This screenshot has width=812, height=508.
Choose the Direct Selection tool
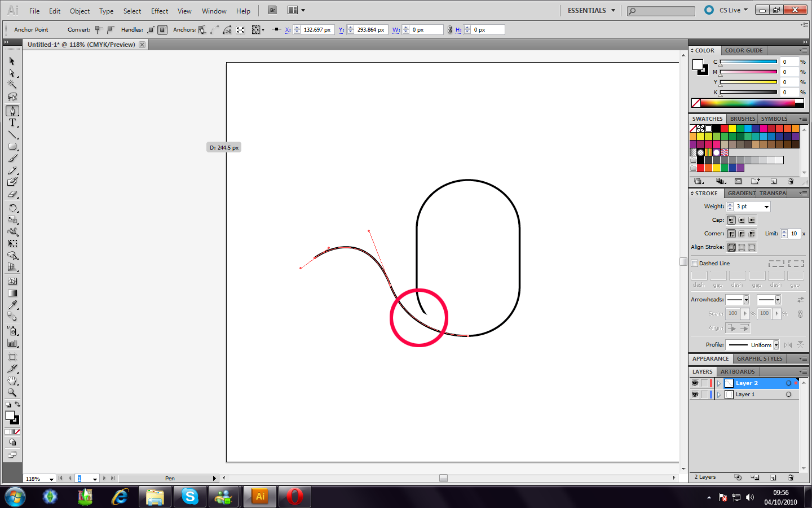coord(12,73)
